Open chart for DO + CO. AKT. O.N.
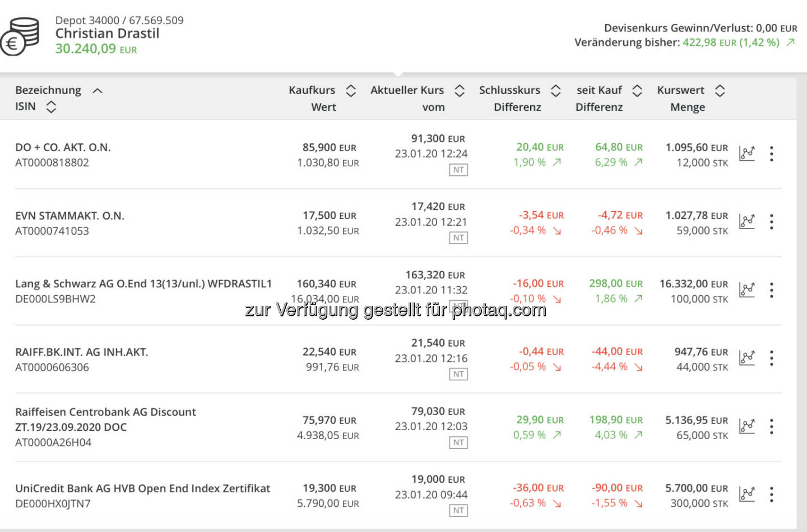 [747, 153]
